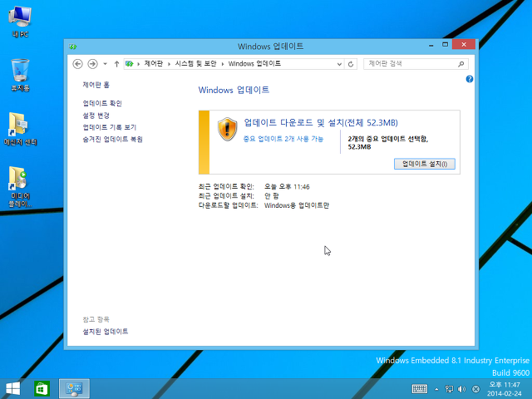Go up one level with up arrow
Image resolution: width=532 pixels, height=399 pixels.
click(x=116, y=64)
